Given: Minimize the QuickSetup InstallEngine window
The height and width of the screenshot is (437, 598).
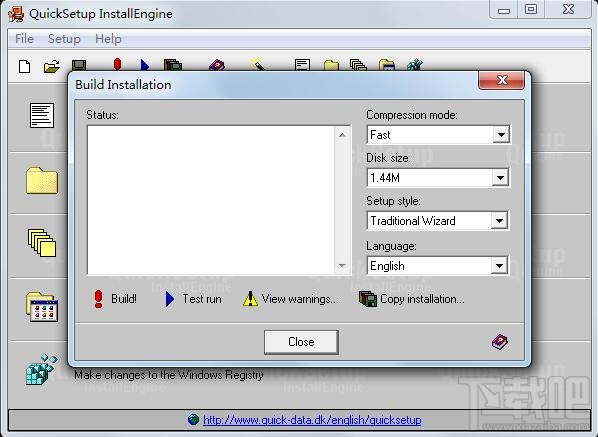Looking at the screenshot, I should pos(504,10).
